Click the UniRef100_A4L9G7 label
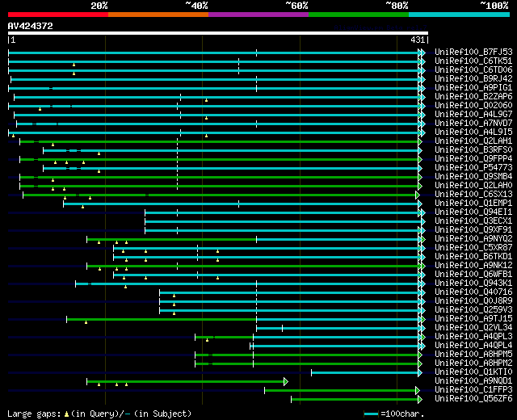This screenshot has height=420, width=517. tap(473, 115)
